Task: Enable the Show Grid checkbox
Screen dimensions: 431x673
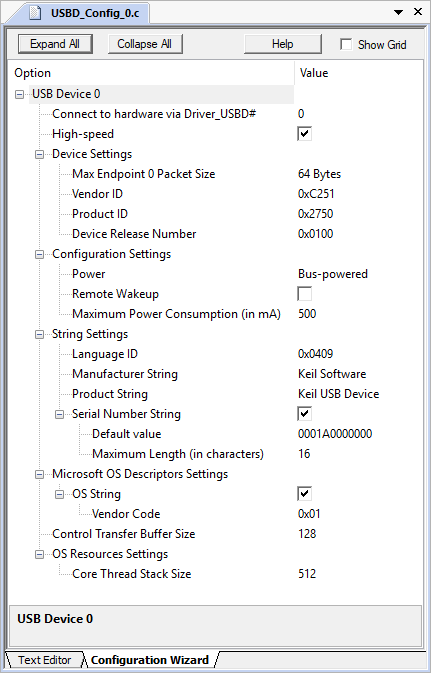Action: [346, 44]
